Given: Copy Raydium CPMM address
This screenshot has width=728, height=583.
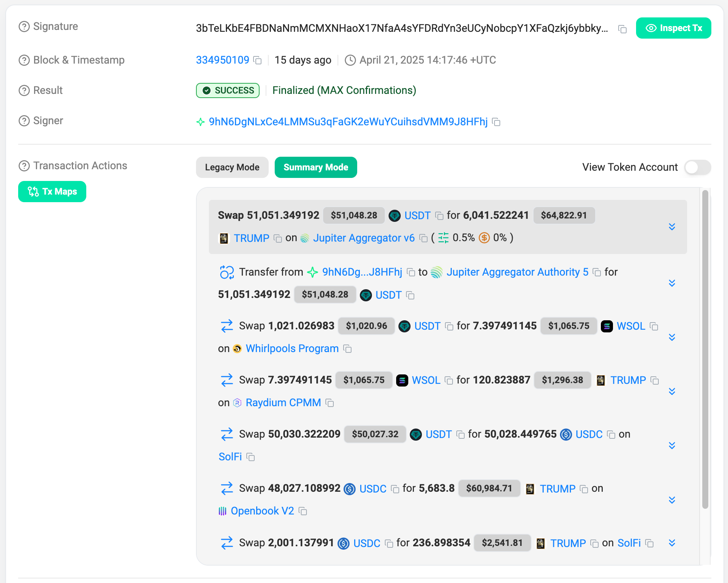Looking at the screenshot, I should point(330,403).
